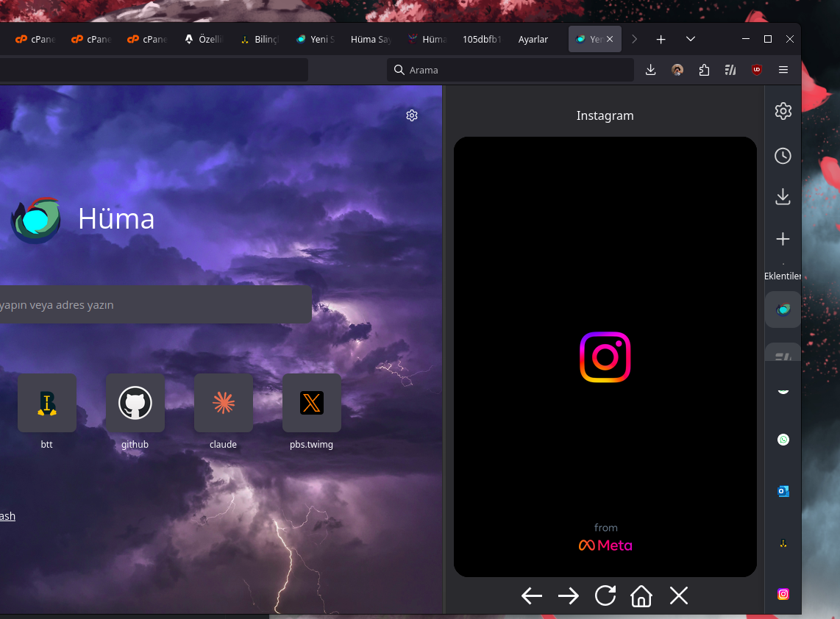Viewport: 840px width, 619px height.
Task: Go to the Instagram panel's home icon
Action: [x=641, y=595]
